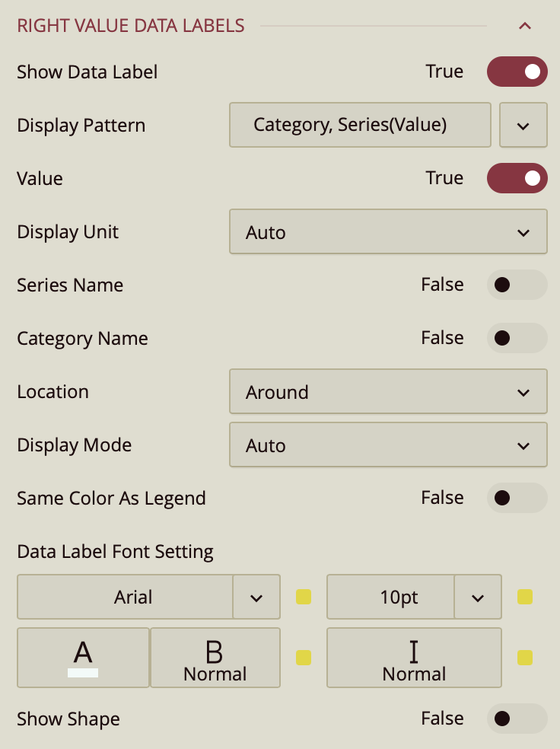Open the 10pt font size dropdown arrow
Screen dimensions: 560x749
coord(478,598)
